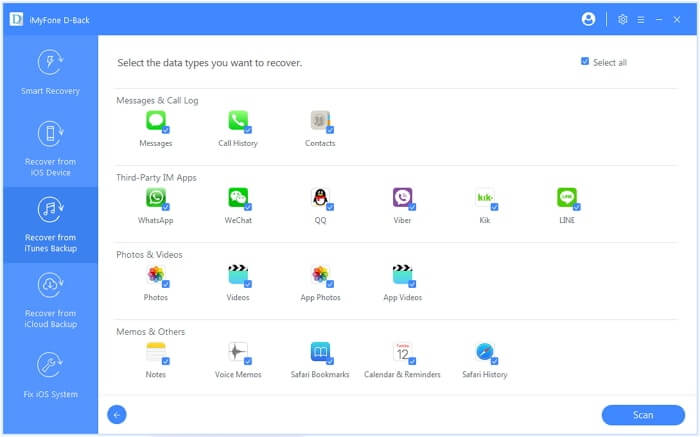
Task: Click the Calendar & Reminders icon
Action: coord(402,352)
